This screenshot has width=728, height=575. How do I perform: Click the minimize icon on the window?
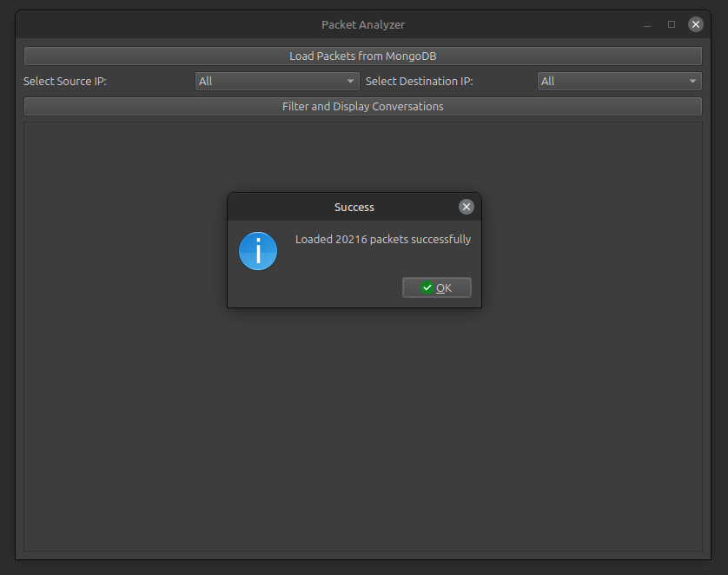tap(646, 24)
